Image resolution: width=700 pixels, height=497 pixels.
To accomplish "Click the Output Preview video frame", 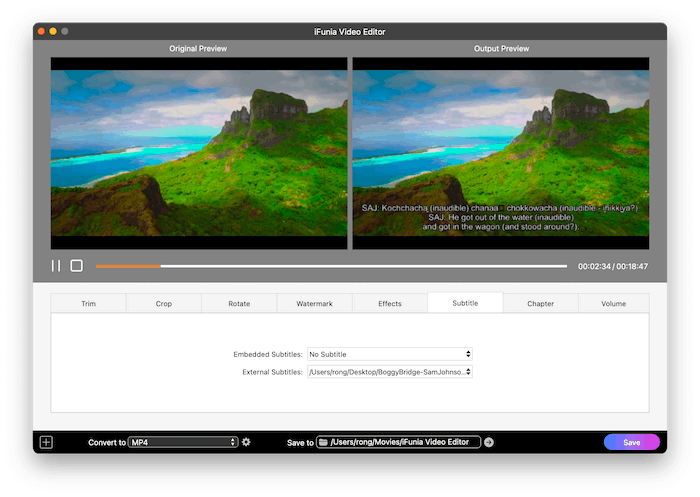I will click(500, 153).
